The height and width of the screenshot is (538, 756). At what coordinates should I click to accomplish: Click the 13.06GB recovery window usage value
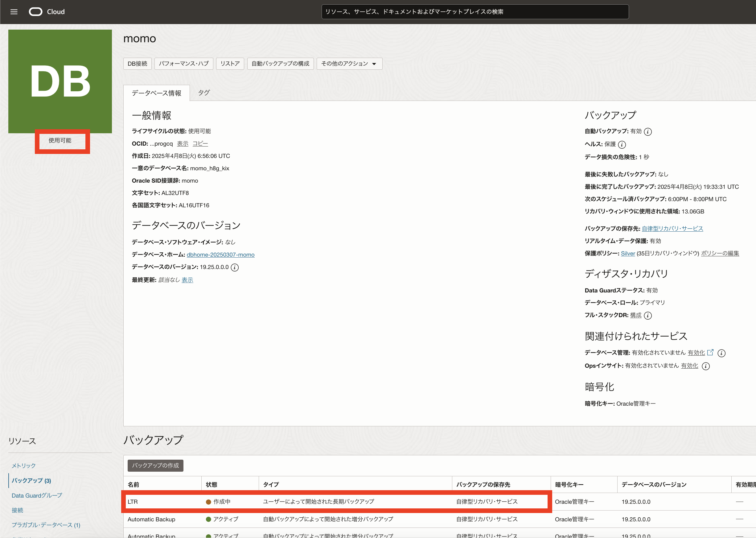coord(693,211)
